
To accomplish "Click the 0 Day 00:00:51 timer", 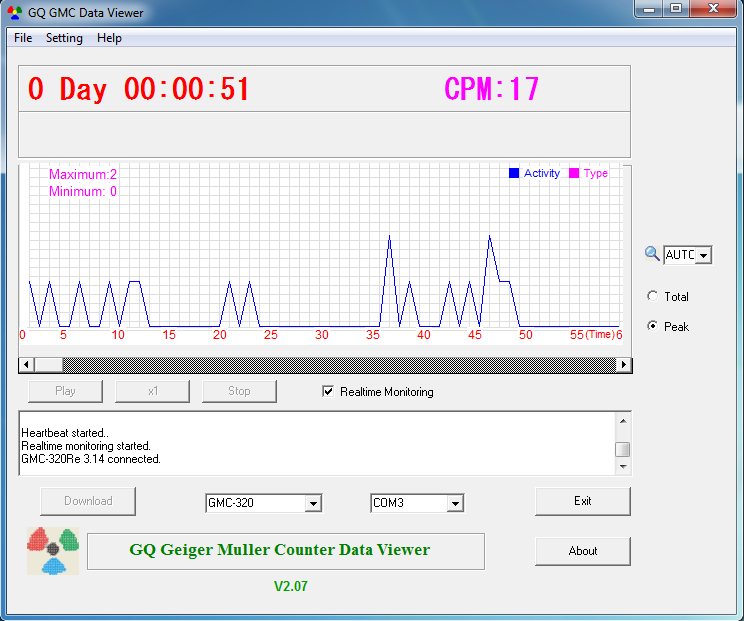I will pos(138,89).
